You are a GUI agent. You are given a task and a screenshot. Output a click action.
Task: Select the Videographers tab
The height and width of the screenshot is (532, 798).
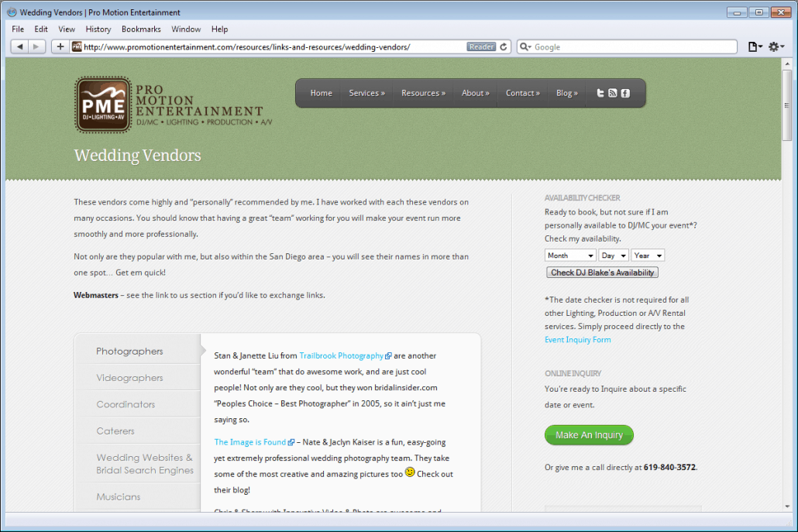(x=129, y=378)
